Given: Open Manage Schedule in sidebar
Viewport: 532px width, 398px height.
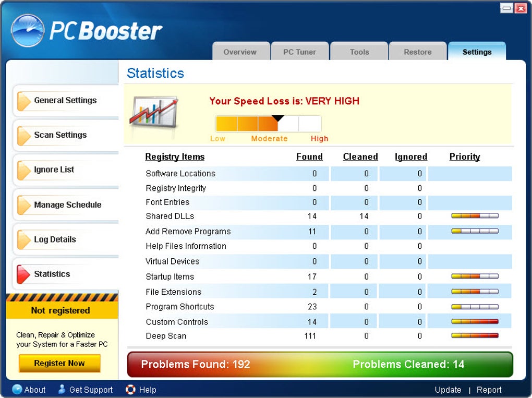Looking at the screenshot, I should (66, 205).
